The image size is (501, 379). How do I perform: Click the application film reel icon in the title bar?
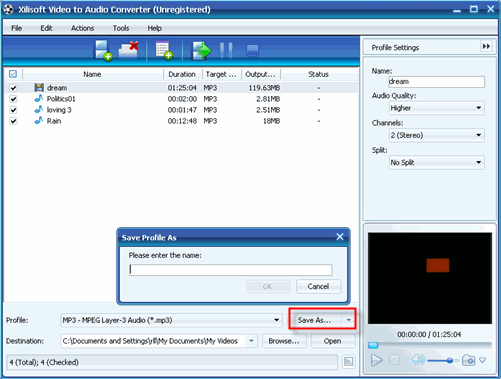[8, 9]
